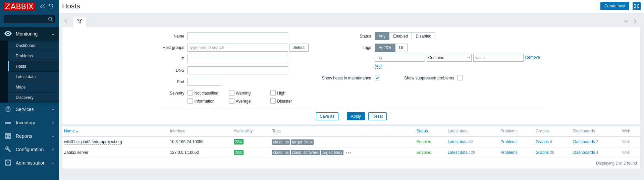
Task: Click the Zabbix logo
Action: coord(19,6)
